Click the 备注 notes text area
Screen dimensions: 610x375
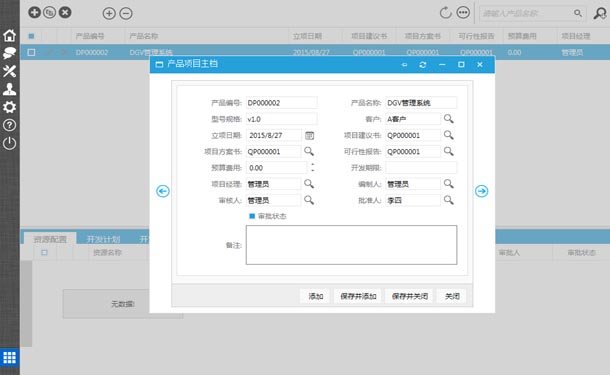(351, 245)
